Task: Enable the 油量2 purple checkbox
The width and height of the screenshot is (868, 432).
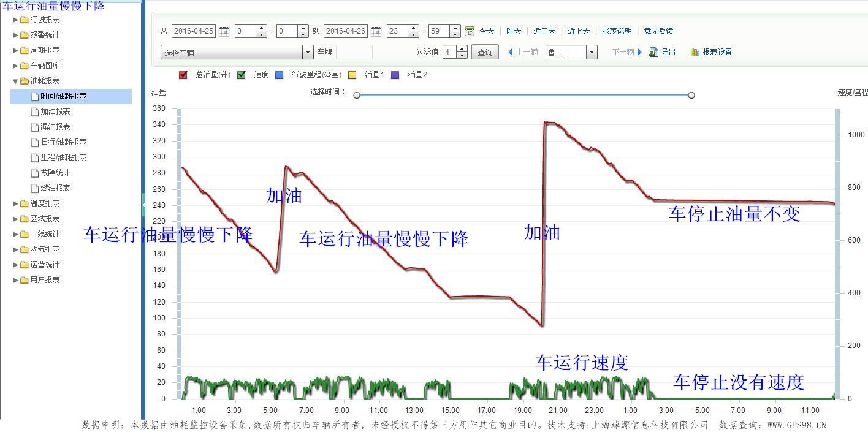Action: pos(395,75)
